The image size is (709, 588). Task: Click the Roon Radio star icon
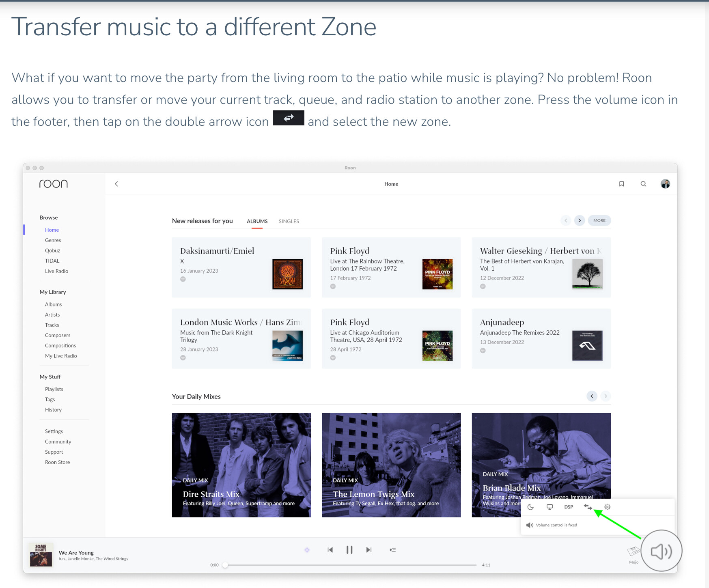click(x=307, y=550)
